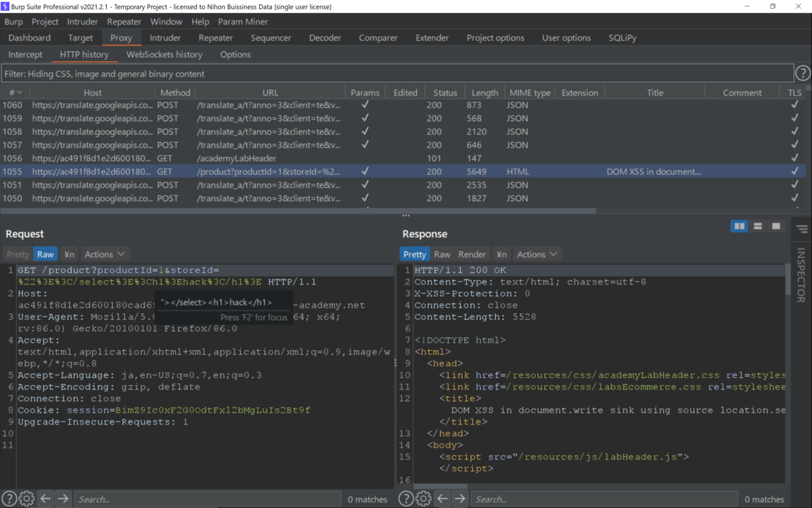Click the response pane search field
This screenshot has height=508, width=812.
coord(602,499)
